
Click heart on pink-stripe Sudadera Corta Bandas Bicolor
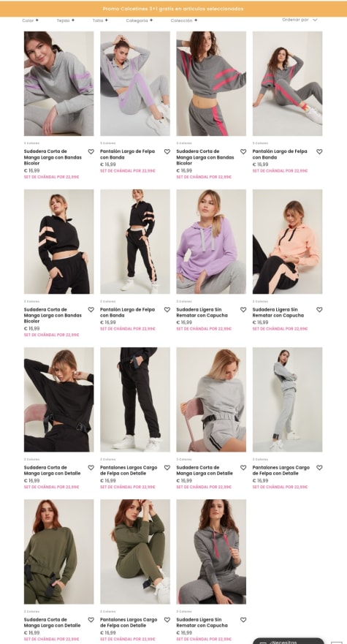pos(243,151)
